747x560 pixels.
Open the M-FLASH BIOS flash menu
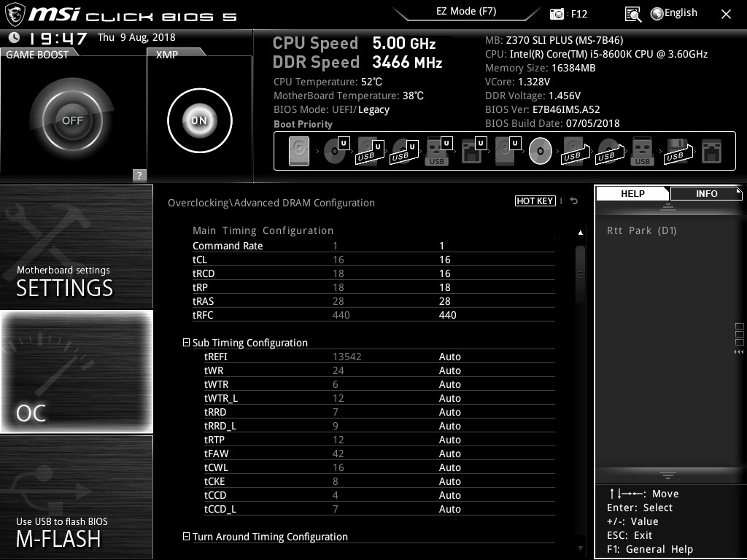pos(77,497)
